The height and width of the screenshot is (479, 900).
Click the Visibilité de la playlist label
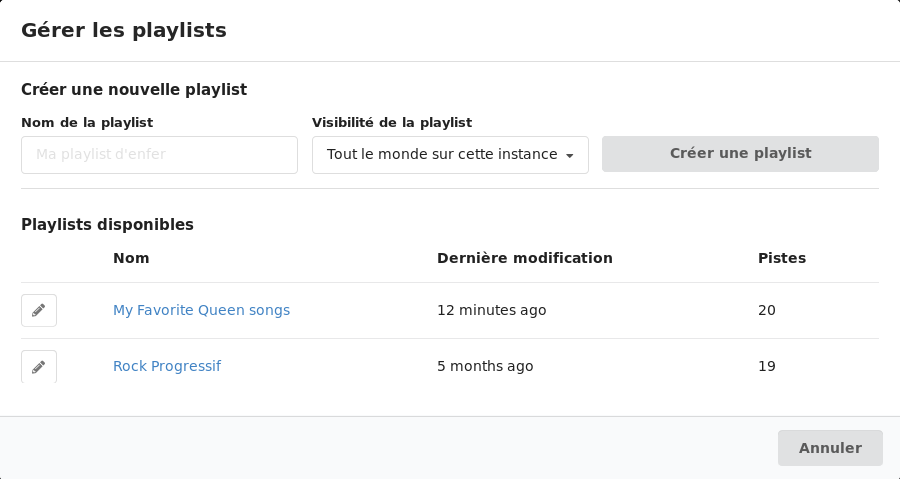(x=392, y=123)
